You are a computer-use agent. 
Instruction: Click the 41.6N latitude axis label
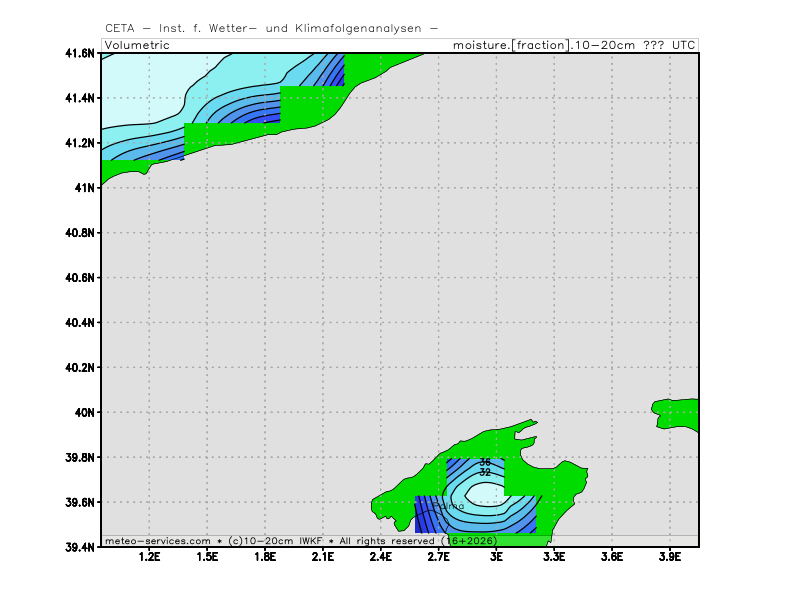coord(78,53)
